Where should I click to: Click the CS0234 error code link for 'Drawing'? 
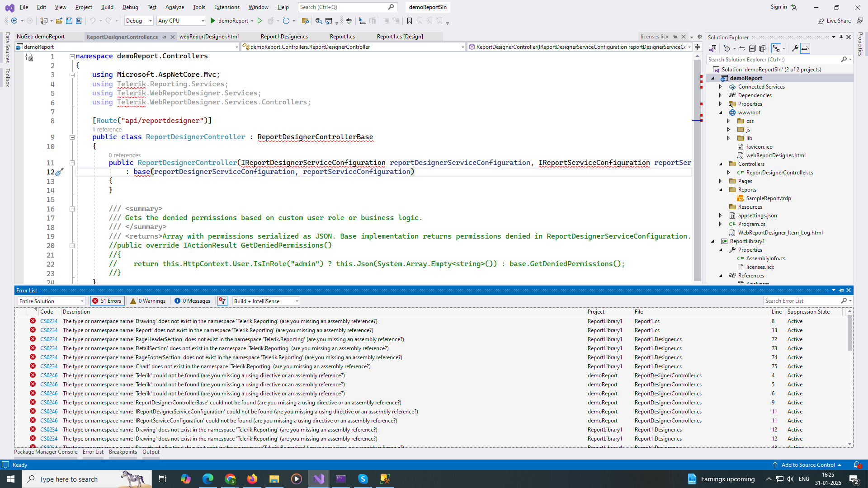(49, 321)
